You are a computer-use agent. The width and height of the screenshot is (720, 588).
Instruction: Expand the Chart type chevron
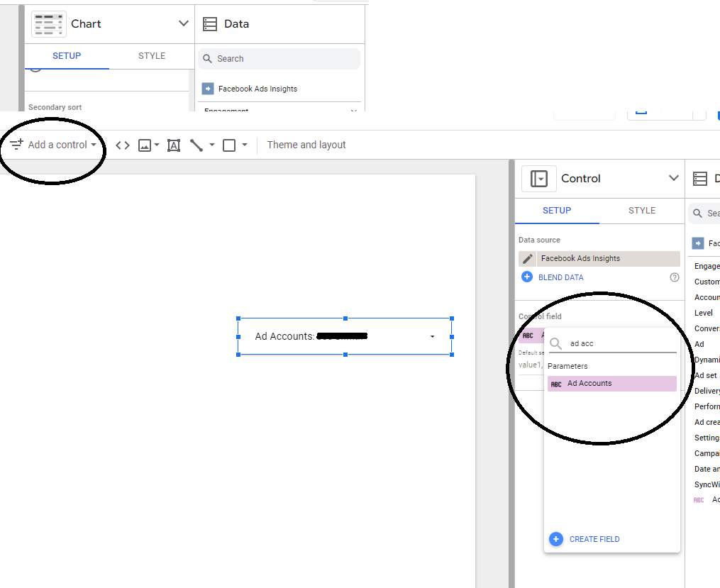(x=183, y=24)
